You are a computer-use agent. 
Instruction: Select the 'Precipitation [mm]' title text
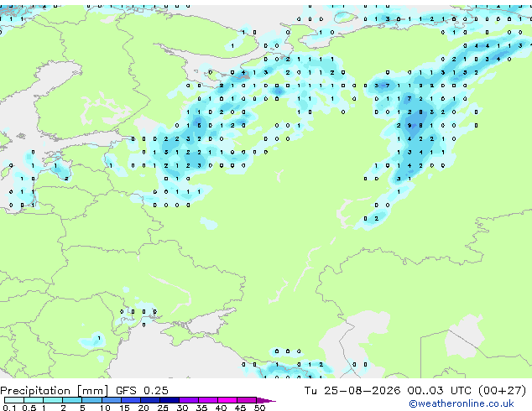pyautogui.click(x=55, y=391)
